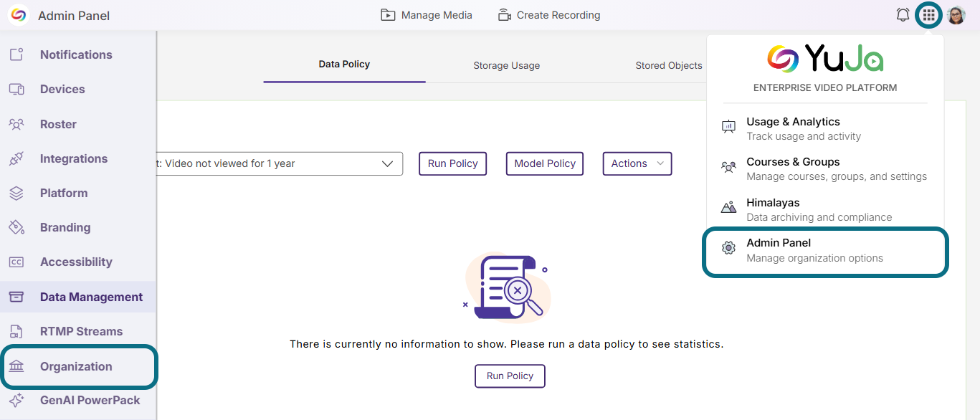Image resolution: width=980 pixels, height=420 pixels.
Task: Open the policy selection dropdown
Action: [280, 163]
